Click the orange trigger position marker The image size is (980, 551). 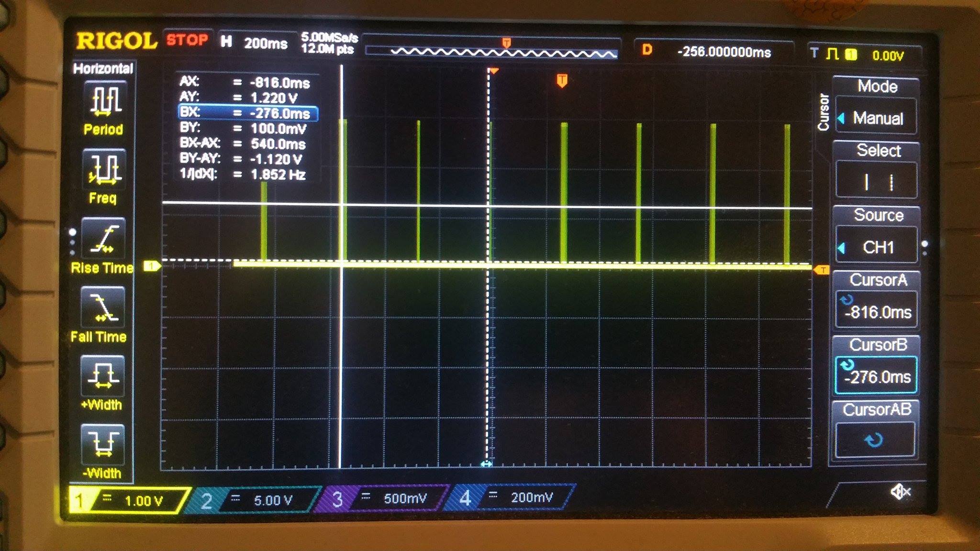pos(562,80)
